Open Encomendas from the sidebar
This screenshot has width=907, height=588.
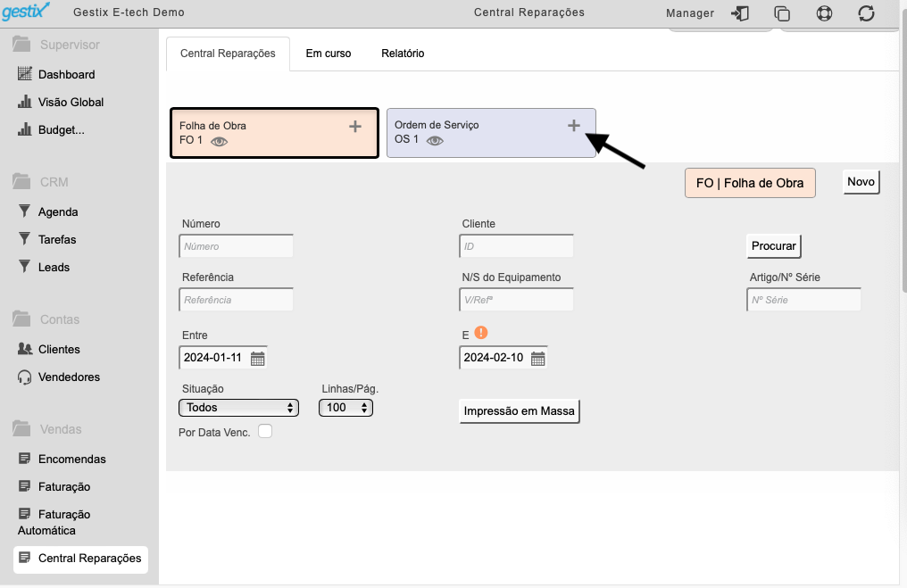coord(71,459)
